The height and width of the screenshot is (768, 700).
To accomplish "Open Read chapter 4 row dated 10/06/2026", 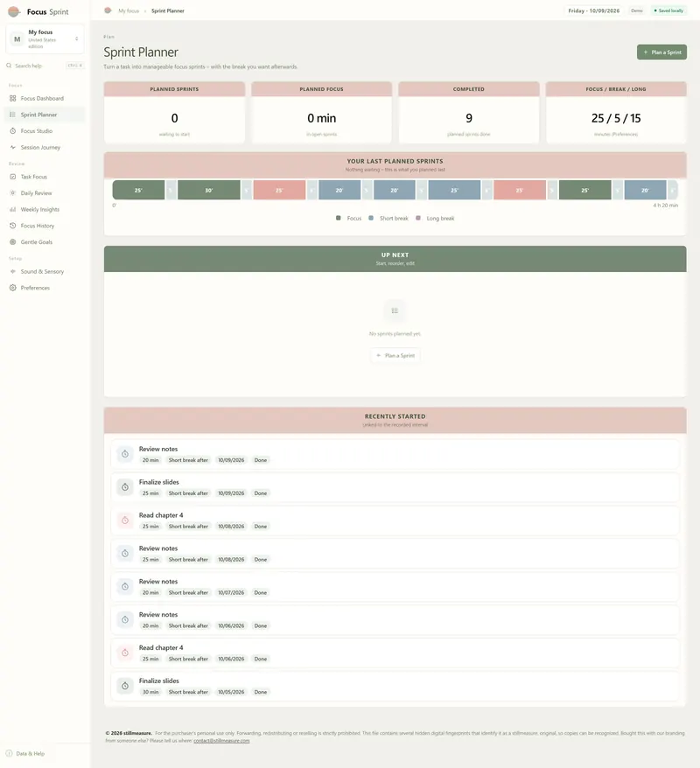I will tap(395, 653).
